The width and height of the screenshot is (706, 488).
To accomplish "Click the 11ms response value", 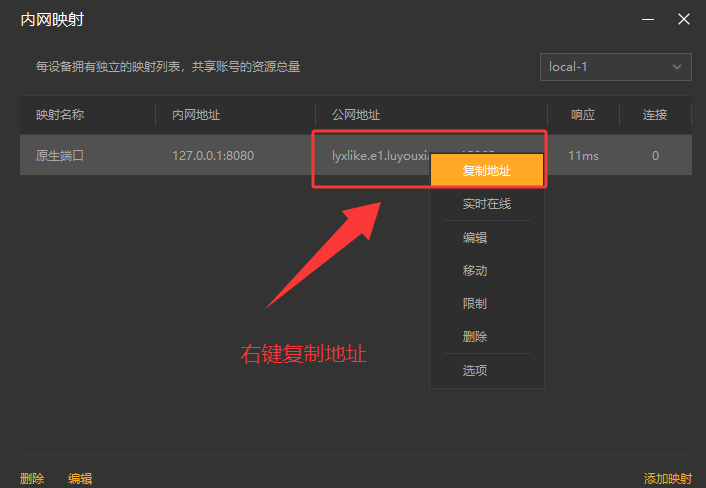I will 584,156.
